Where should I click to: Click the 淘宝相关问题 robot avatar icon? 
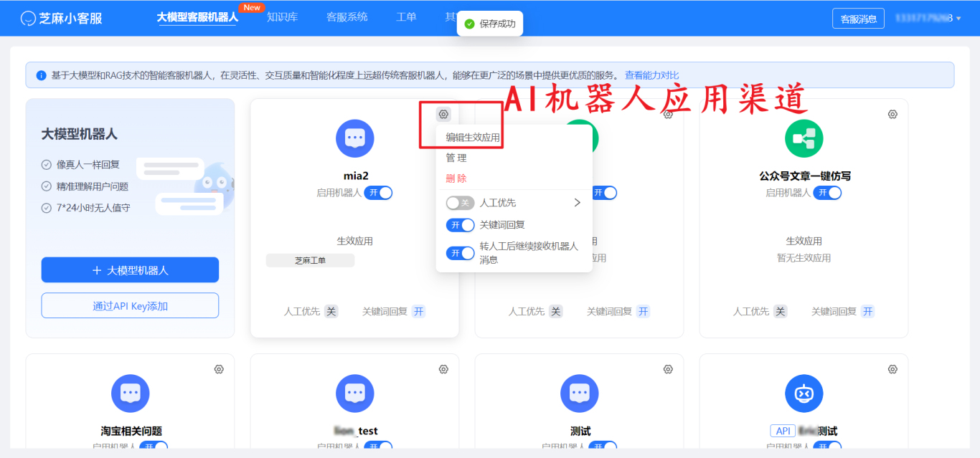130,393
